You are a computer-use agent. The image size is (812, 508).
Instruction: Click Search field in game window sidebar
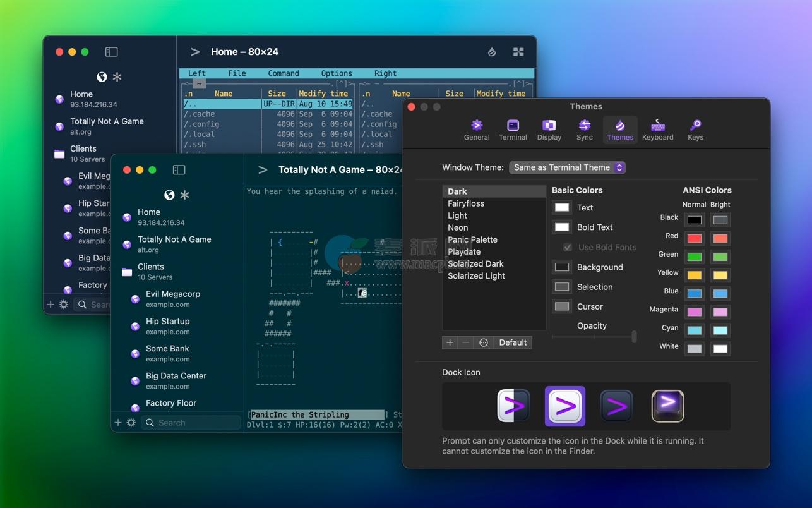click(191, 423)
